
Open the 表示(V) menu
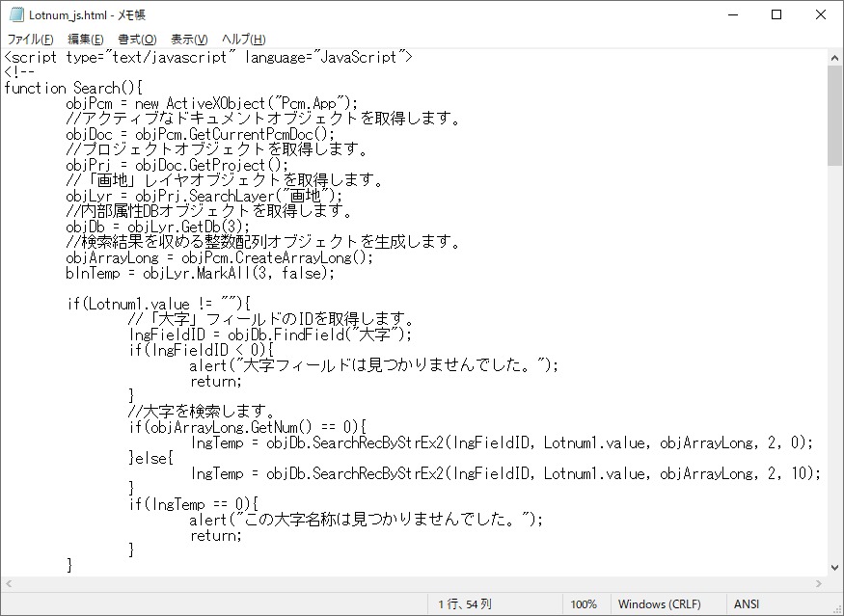[189, 40]
